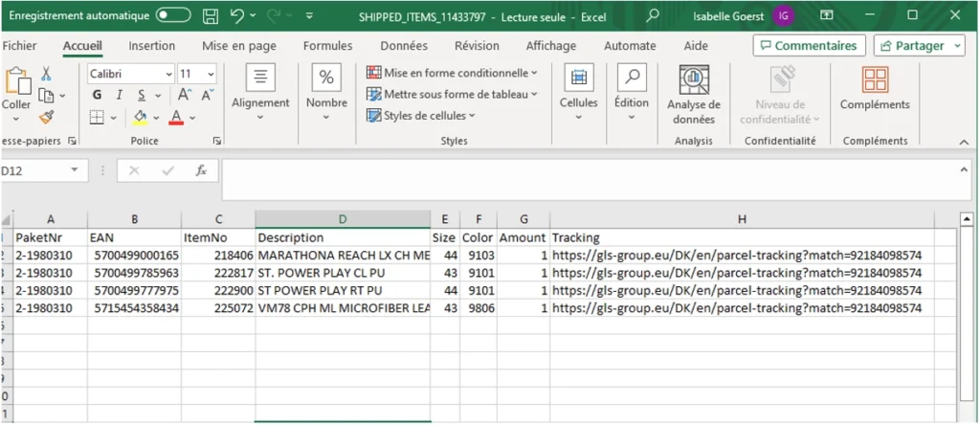Screen dimensions: 980x425
Task: Click the Partager share button
Action: [x=916, y=46]
